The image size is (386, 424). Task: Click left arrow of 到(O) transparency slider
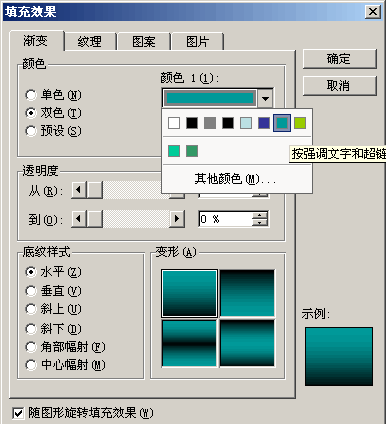tap(79, 219)
